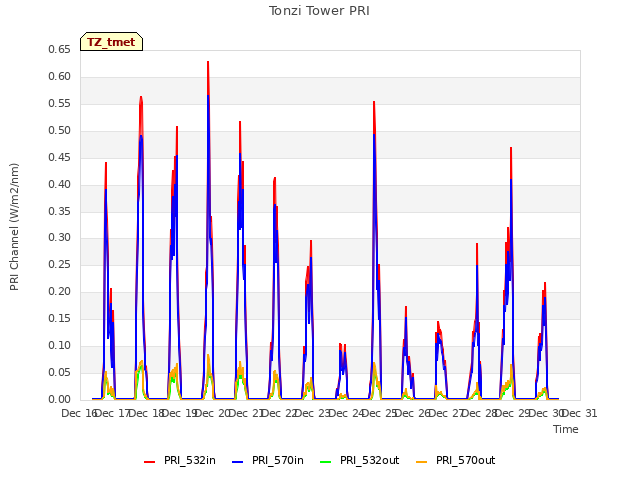Click the TZ_tmet label tag

coord(111,42)
